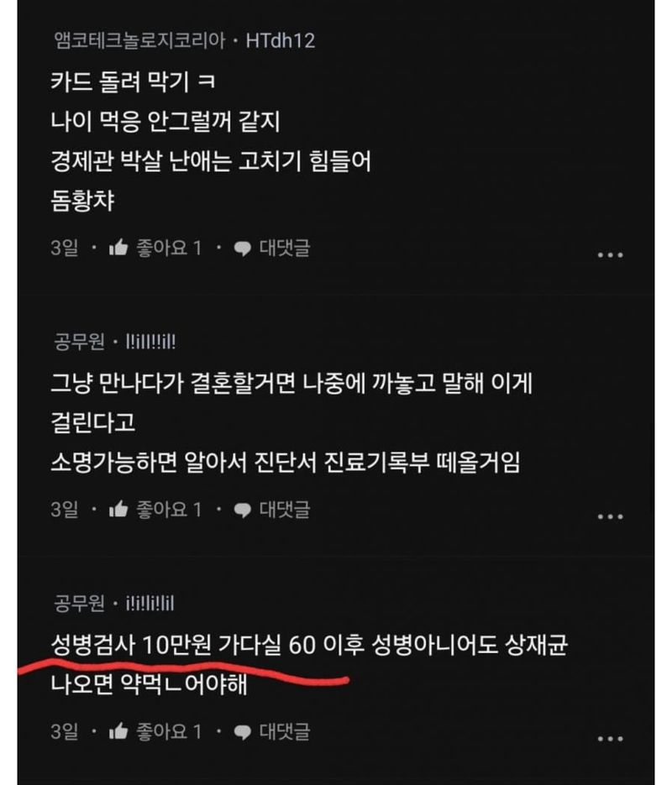Open more options for the 결혼할거면 comment
This screenshot has height=785, width=672.
[610, 517]
